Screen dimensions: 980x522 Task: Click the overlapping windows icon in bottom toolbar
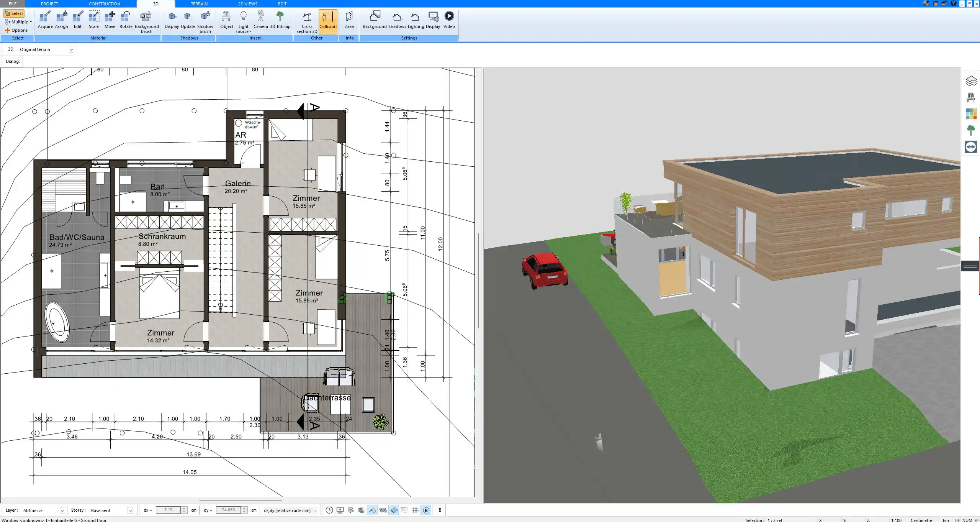point(361,510)
